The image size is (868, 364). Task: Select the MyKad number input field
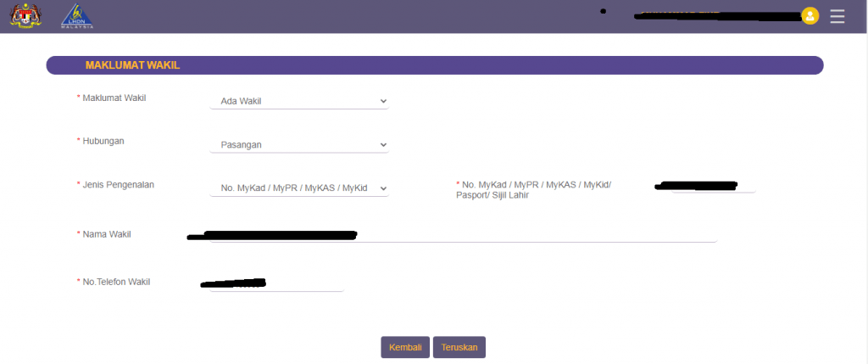click(x=712, y=186)
